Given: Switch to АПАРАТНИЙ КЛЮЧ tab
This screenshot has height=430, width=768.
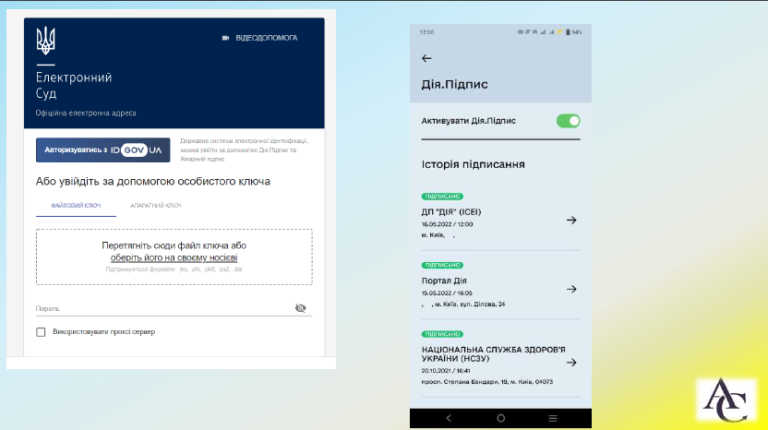Looking at the screenshot, I should [156, 206].
